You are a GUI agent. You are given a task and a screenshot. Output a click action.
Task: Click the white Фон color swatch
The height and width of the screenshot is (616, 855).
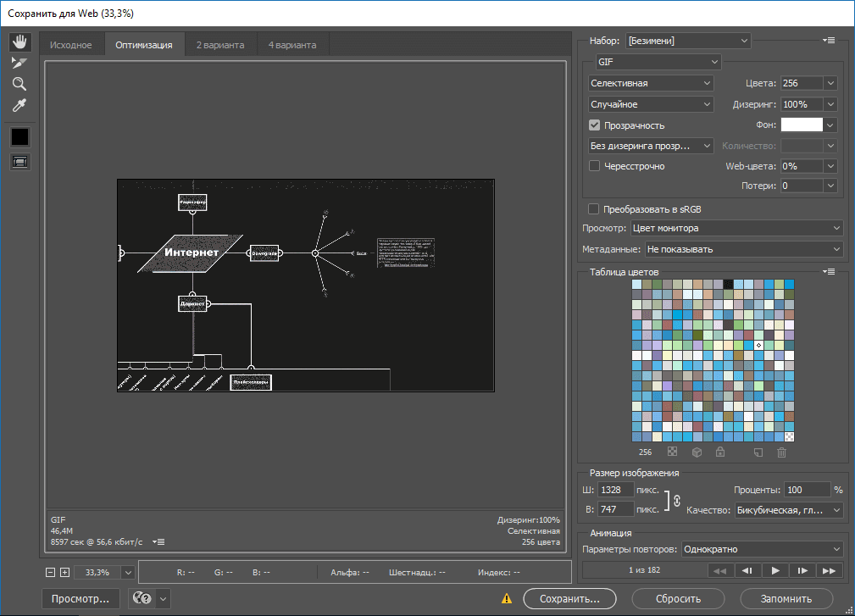tap(802, 125)
